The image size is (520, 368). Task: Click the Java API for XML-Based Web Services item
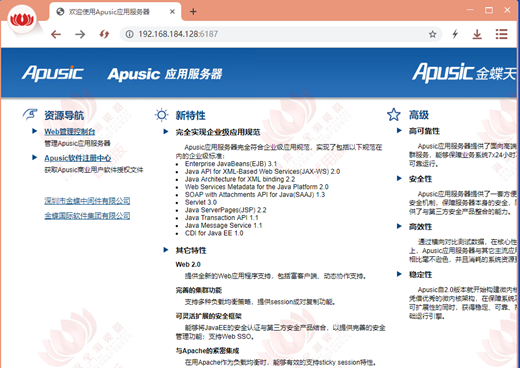coord(263,171)
